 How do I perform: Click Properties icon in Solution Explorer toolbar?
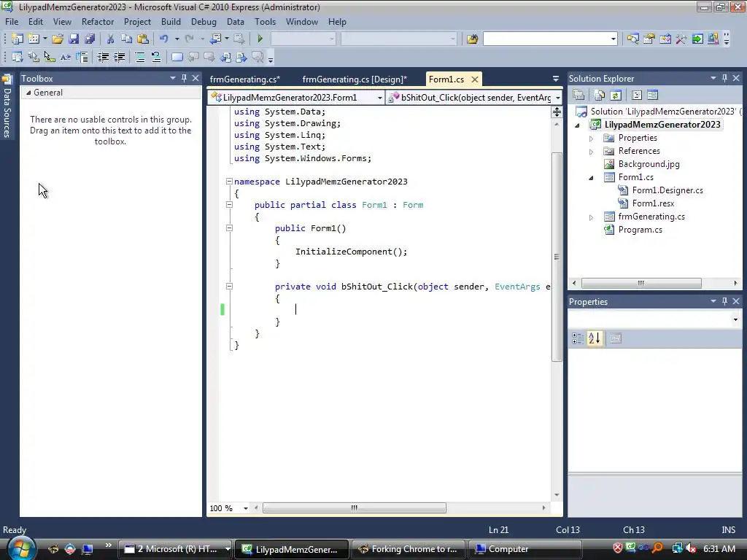pyautogui.click(x=578, y=96)
